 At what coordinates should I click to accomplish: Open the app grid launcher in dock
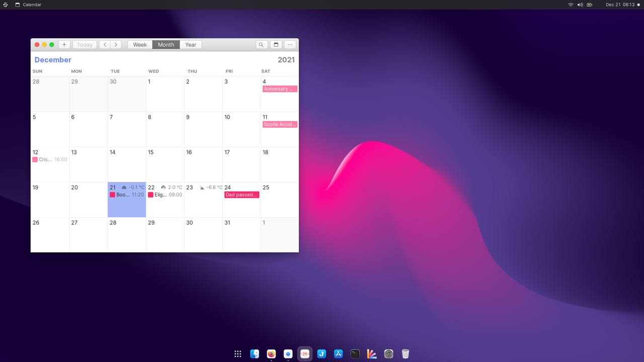tap(238, 354)
